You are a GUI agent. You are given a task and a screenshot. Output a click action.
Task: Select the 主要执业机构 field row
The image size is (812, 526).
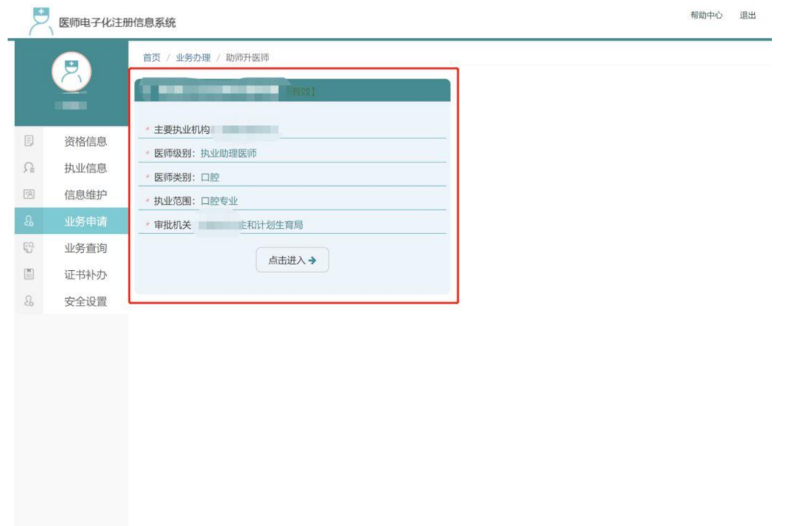pyautogui.click(x=218, y=128)
